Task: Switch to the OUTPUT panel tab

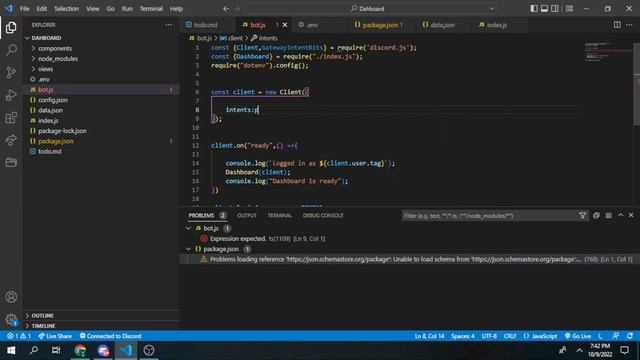Action: click(247, 216)
